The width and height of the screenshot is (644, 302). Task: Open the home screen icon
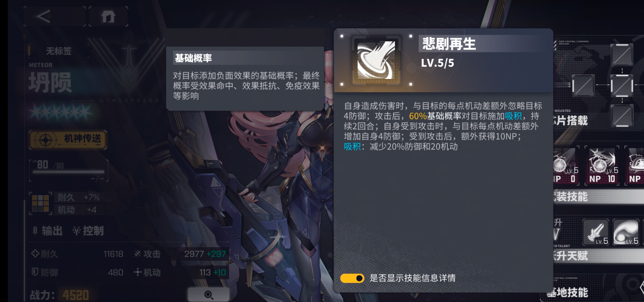pyautogui.click(x=108, y=17)
